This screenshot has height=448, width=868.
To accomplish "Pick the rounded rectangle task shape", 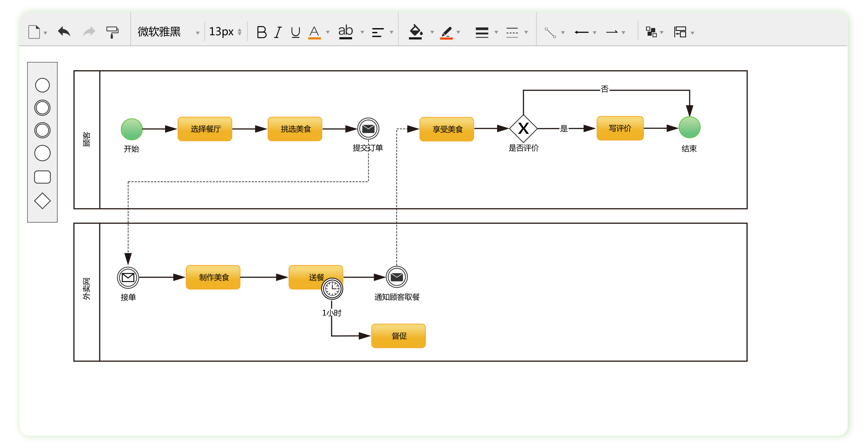I will (42, 177).
